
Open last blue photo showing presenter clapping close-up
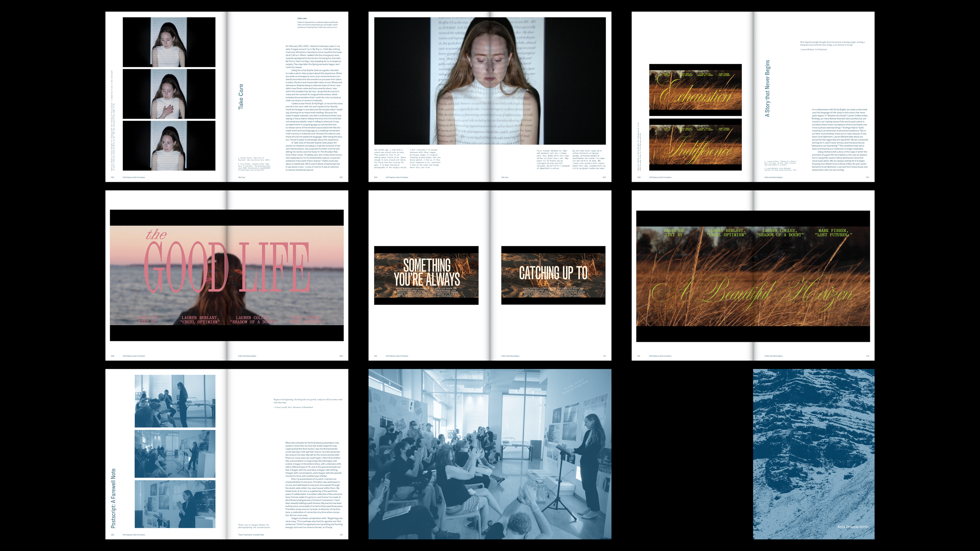click(175, 504)
